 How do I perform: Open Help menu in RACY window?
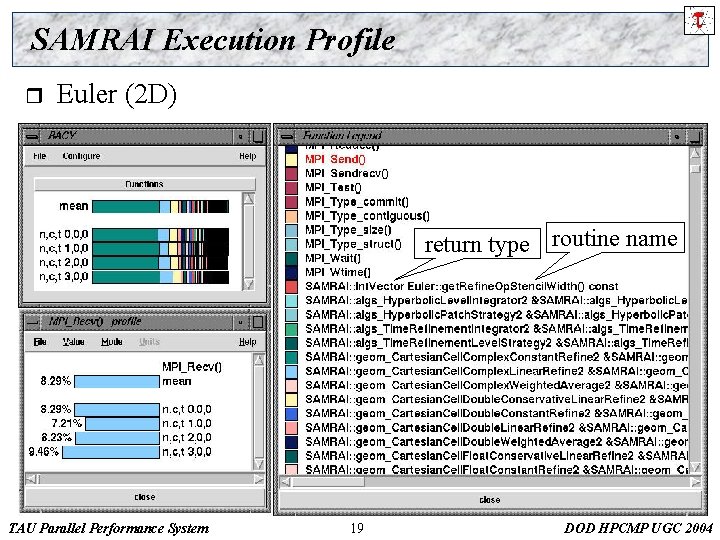(248, 156)
